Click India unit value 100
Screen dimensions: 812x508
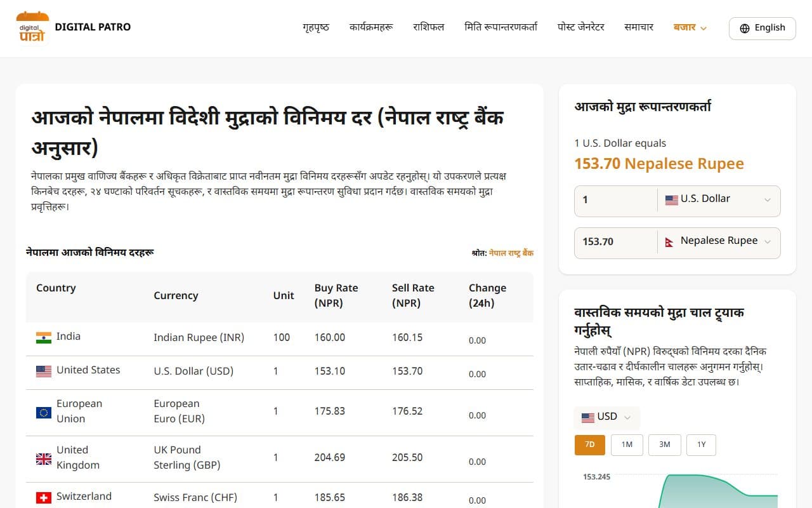(x=282, y=338)
